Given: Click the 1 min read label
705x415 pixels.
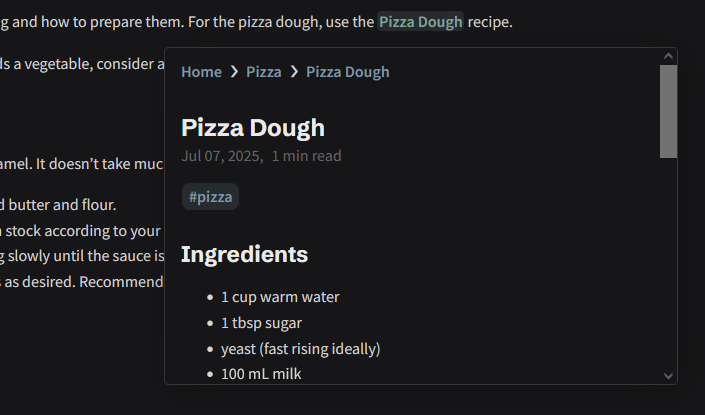Looking at the screenshot, I should [x=306, y=156].
